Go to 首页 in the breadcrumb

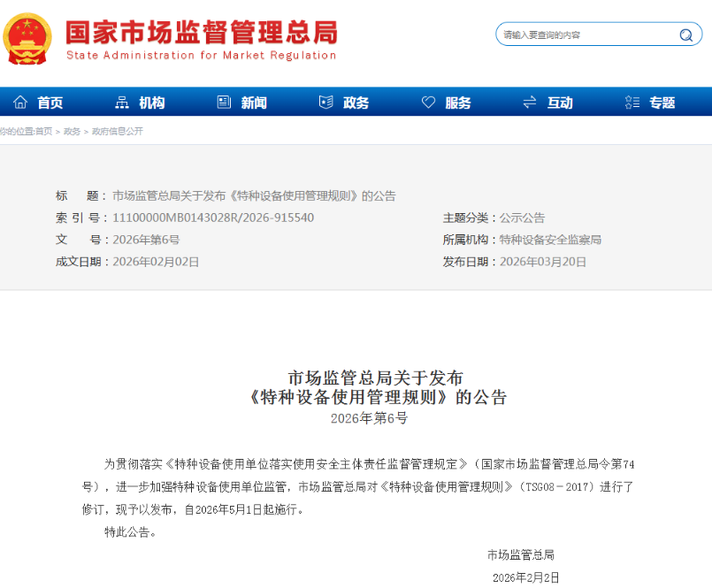click(44, 132)
